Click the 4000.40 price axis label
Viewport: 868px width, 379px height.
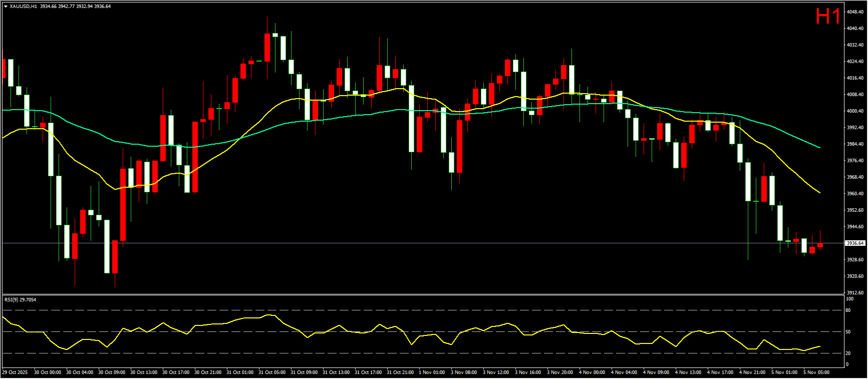[855, 111]
